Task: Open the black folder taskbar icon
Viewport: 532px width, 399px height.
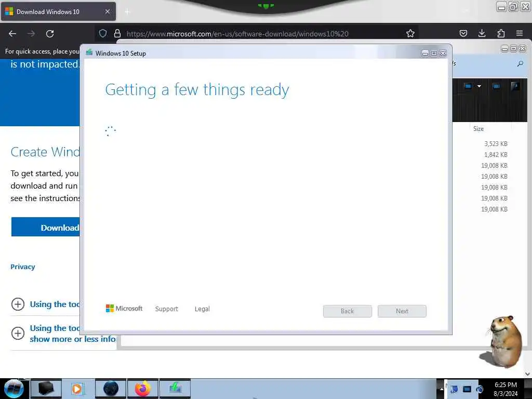Action: point(46,389)
